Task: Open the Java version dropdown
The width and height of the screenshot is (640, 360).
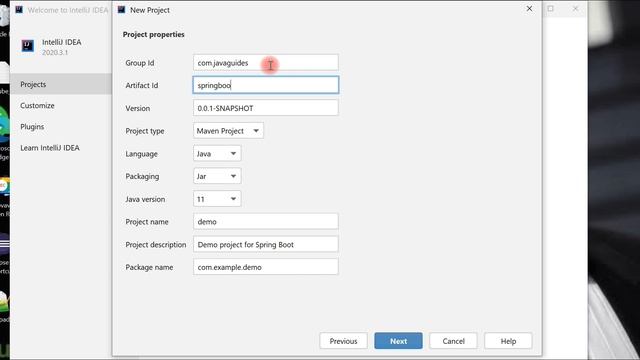Action: click(217, 199)
